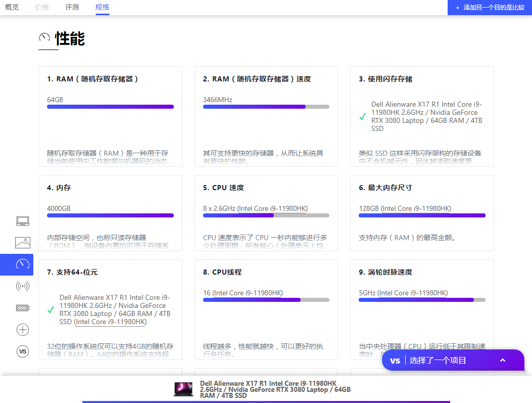The height and width of the screenshot is (403, 532).
Task: Click description 32位的操作系统仅可以支持4GB
Action: (110, 350)
